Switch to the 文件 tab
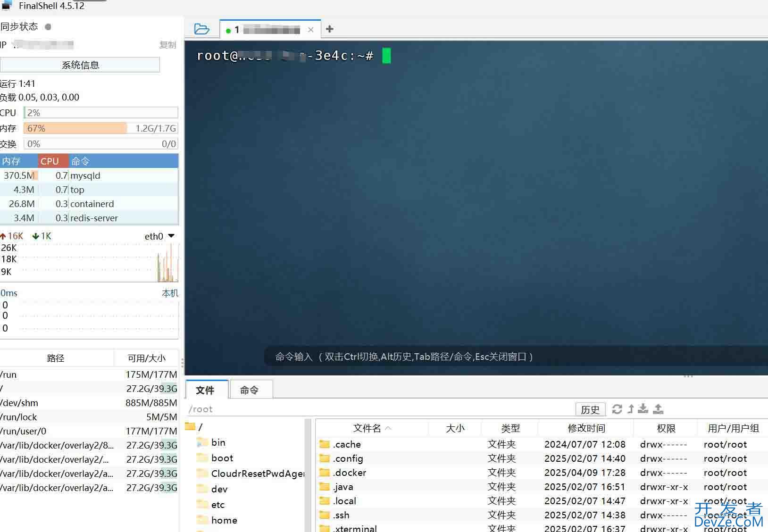The image size is (768, 532). 205,390
